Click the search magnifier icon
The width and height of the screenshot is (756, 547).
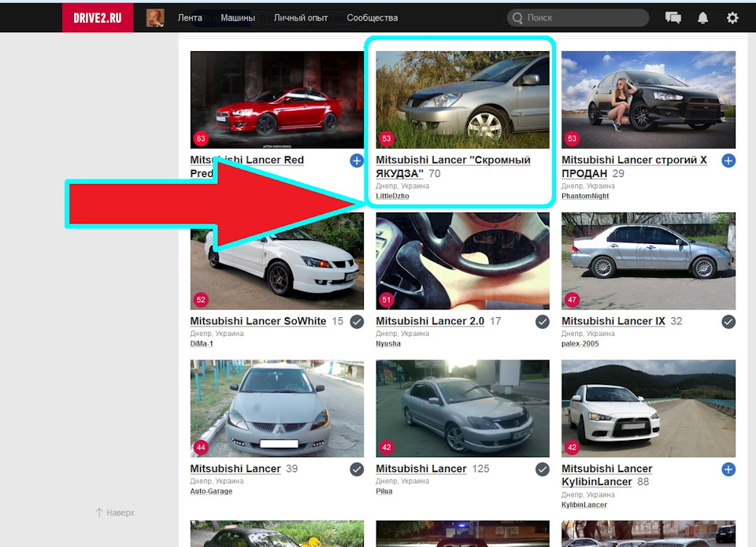coord(517,18)
